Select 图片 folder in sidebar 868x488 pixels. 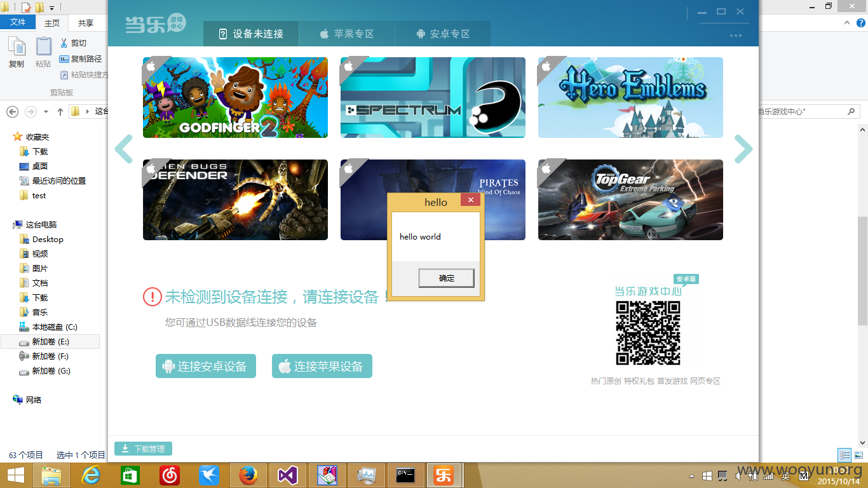tap(34, 268)
